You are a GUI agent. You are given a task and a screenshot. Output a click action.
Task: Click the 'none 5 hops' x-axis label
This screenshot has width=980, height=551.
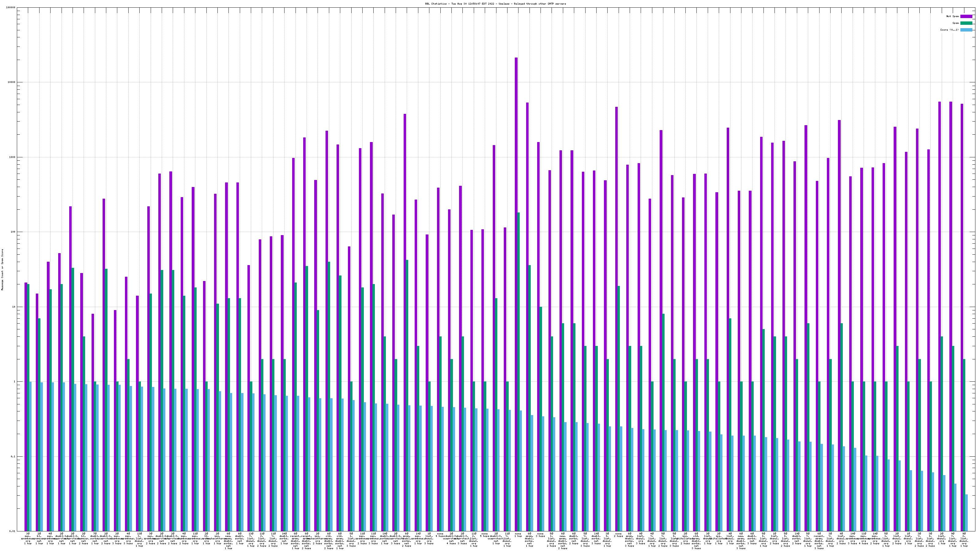click(x=485, y=535)
